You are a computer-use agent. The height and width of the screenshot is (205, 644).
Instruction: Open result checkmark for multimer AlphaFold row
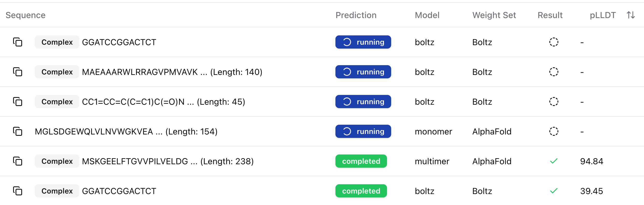pos(554,161)
